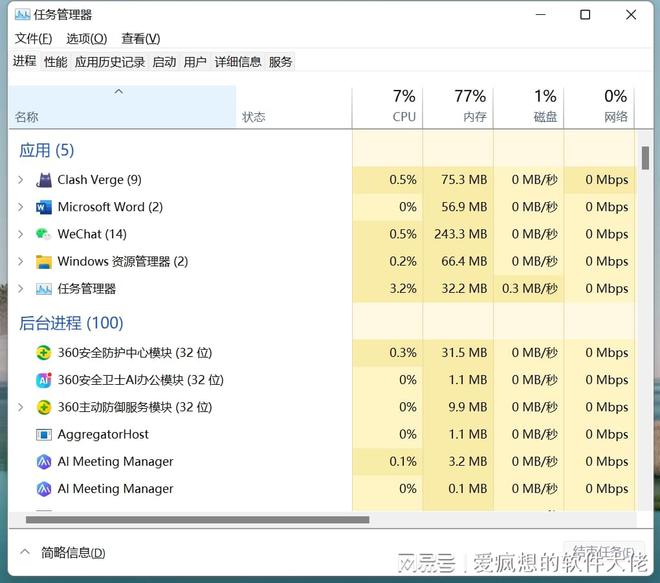Switch to the 启动 tab
The width and height of the screenshot is (660, 583).
point(164,62)
